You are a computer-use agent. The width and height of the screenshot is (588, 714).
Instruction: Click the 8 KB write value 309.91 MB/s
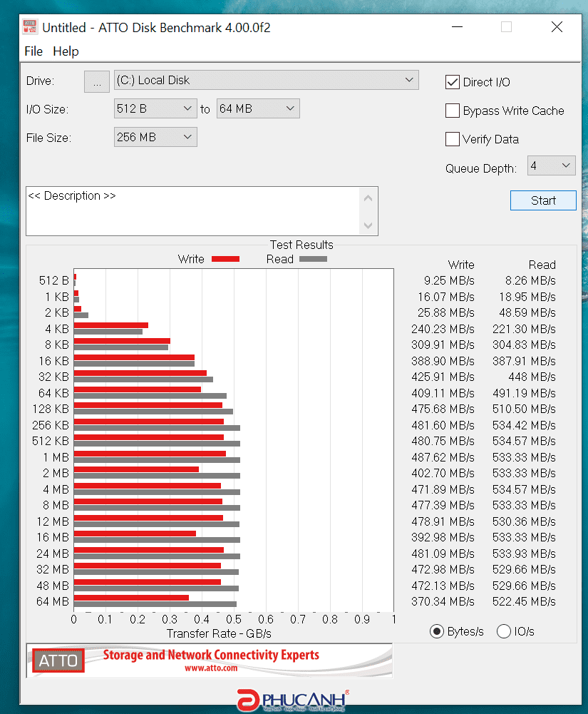443,345
